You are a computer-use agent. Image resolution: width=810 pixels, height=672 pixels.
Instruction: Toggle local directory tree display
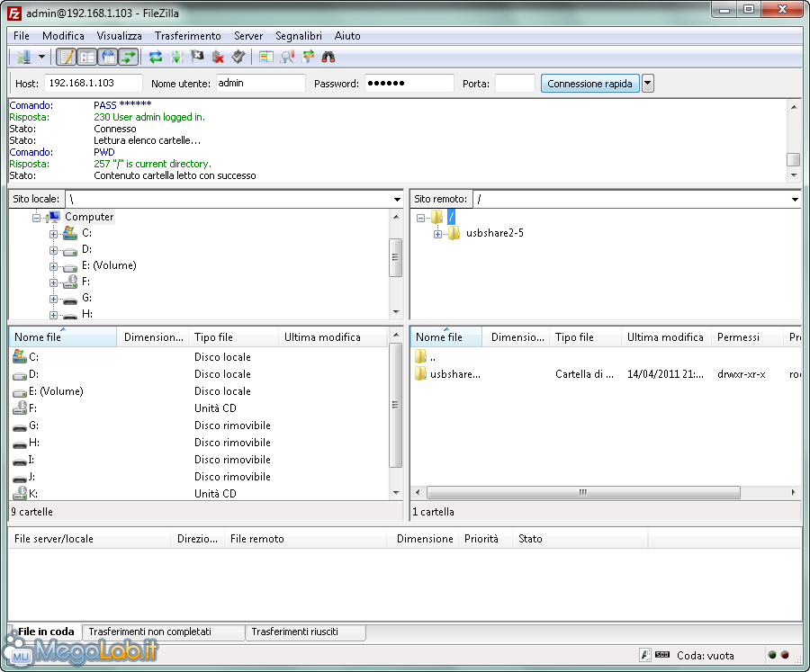[x=87, y=57]
